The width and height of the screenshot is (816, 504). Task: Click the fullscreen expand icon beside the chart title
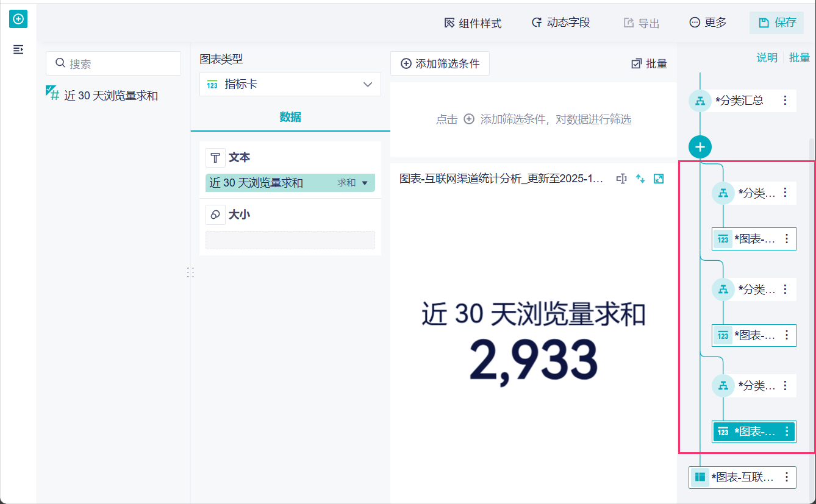click(x=659, y=179)
